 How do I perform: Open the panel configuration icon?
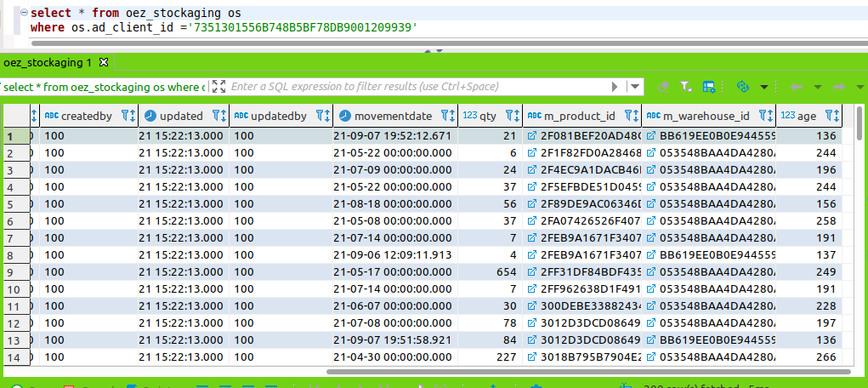point(709,87)
